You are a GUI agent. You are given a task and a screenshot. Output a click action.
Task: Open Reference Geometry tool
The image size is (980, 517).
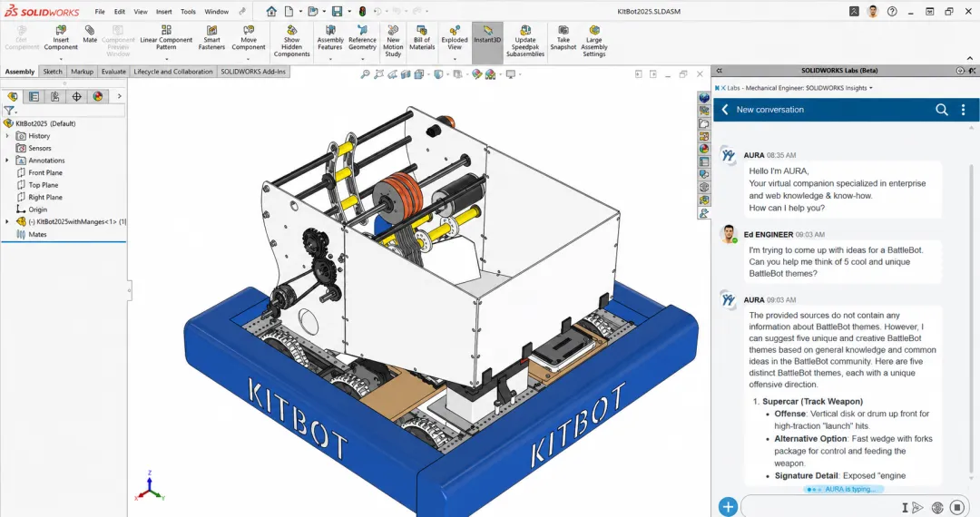pyautogui.click(x=362, y=39)
